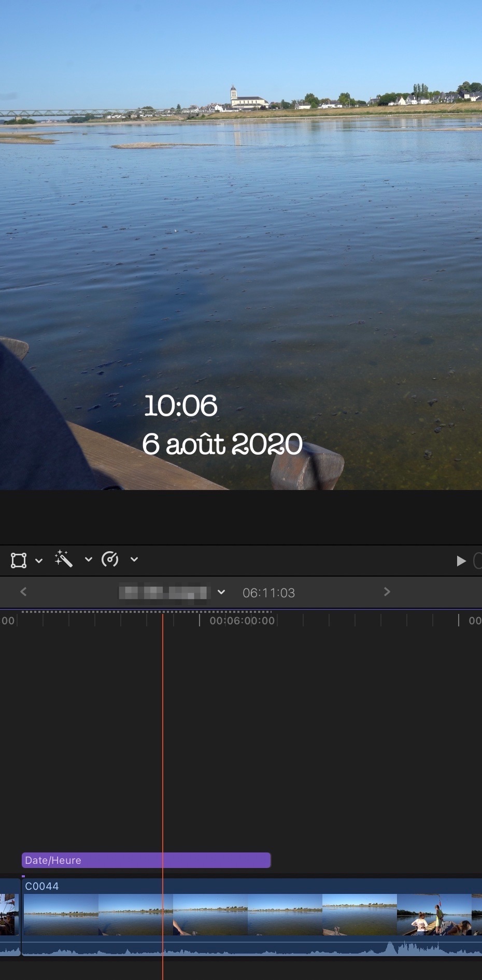482x980 pixels.
Task: Open the magic wand enhancements tool
Action: 64,559
